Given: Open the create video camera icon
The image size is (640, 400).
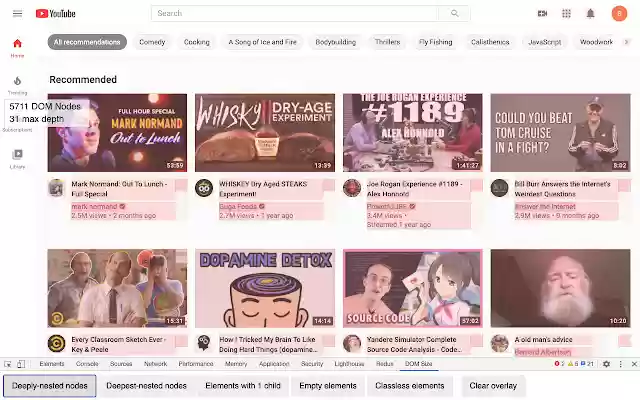Looking at the screenshot, I should point(542,13).
